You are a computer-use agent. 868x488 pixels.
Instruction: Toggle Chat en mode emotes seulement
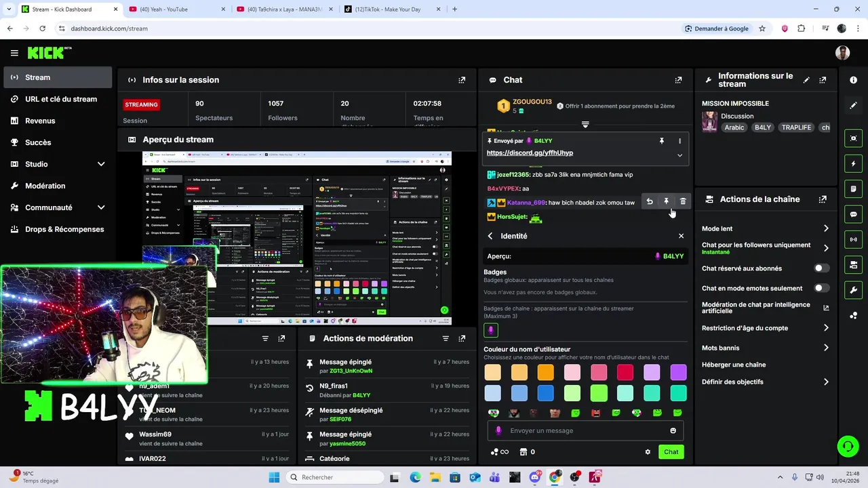pos(821,288)
